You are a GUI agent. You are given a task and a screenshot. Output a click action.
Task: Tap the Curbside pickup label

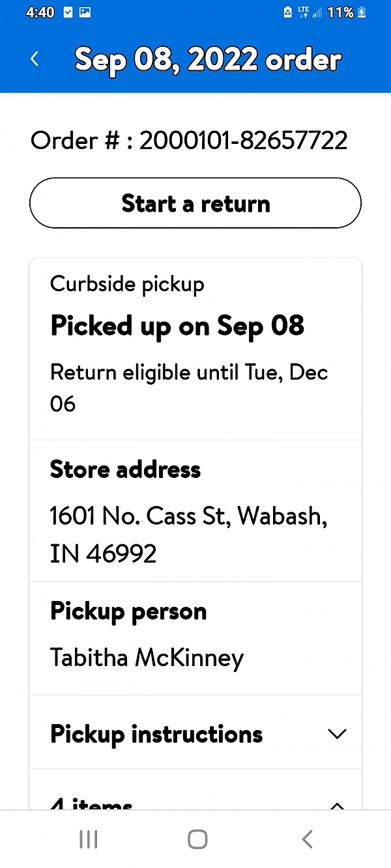127,283
